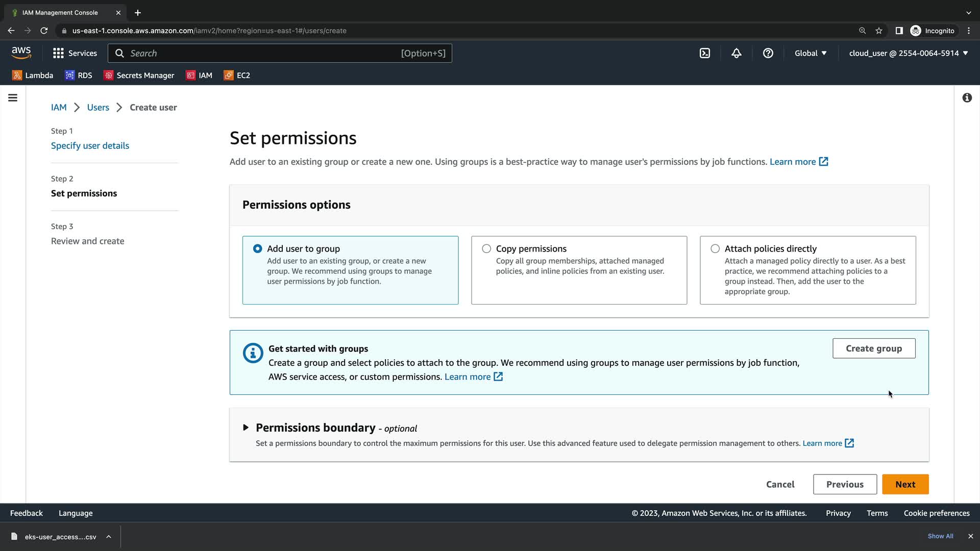Select Attach policies directly option
980x551 pixels.
coord(715,248)
